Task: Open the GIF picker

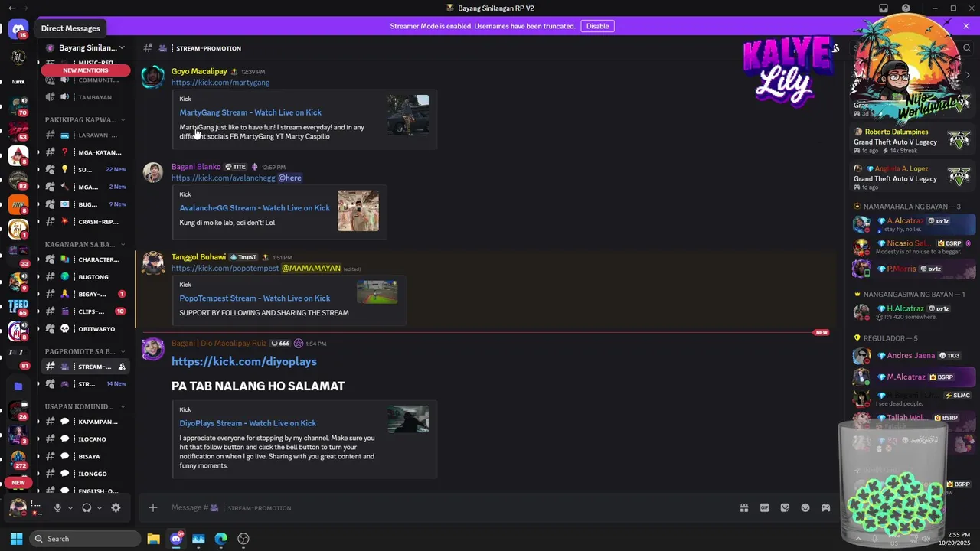Action: [x=764, y=507]
